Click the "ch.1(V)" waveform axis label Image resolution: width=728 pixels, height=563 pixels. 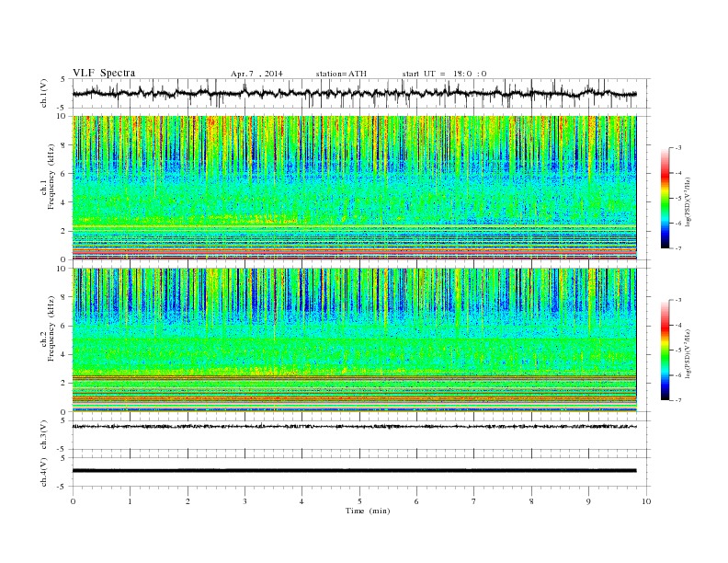tap(43, 93)
